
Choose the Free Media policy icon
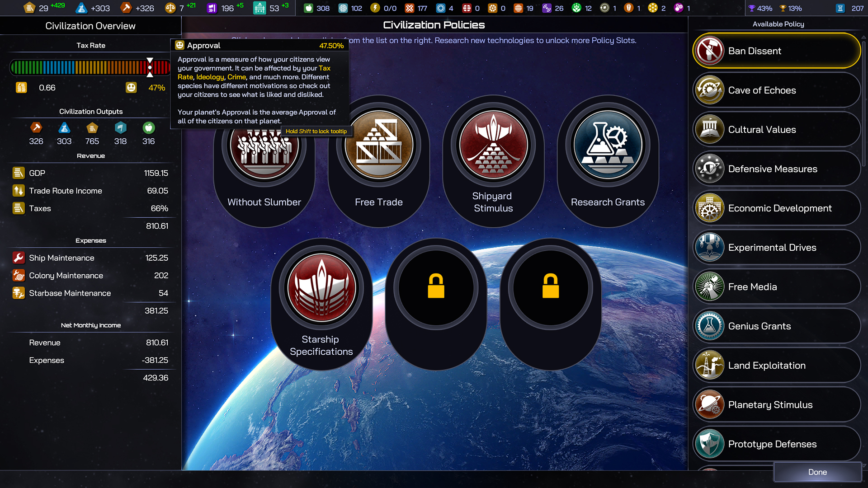709,286
